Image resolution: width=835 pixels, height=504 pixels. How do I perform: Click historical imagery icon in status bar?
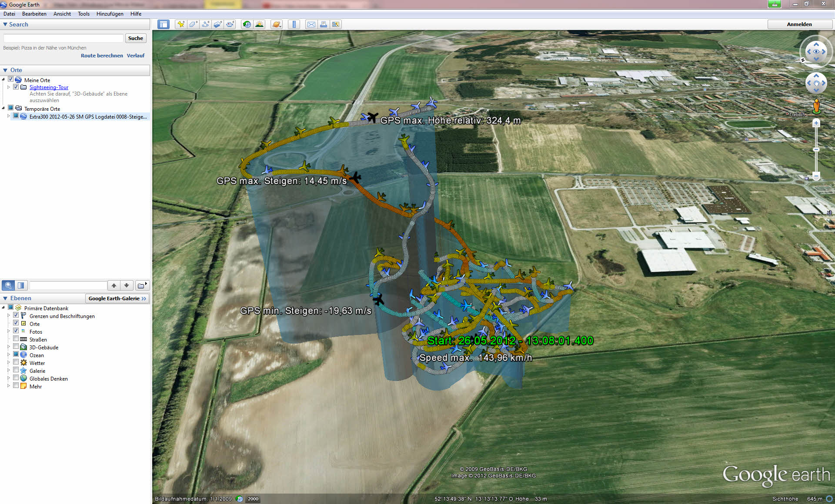coord(240,499)
